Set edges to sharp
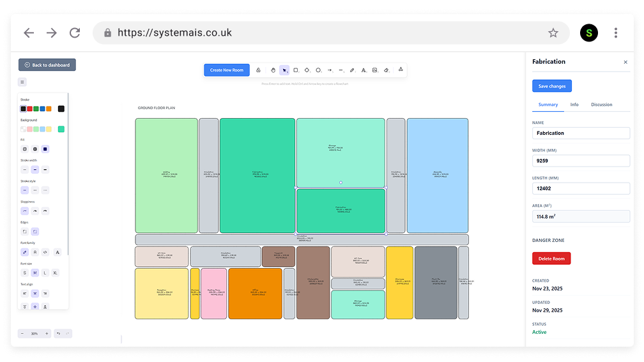644x362 pixels. 25,232
